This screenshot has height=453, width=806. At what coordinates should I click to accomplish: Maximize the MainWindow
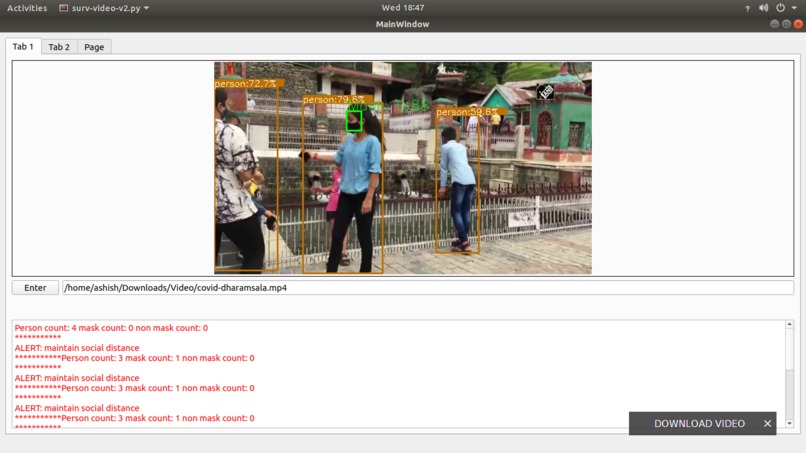tap(786, 24)
